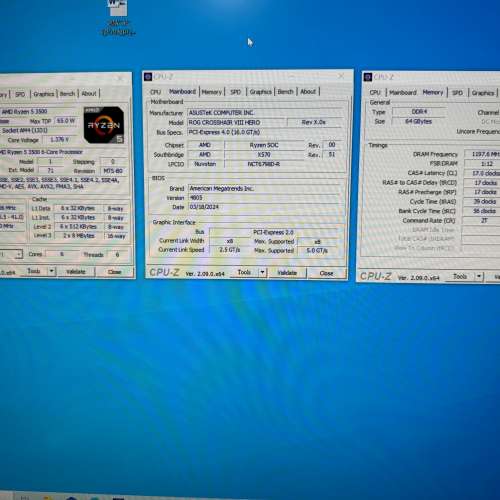Viewport: 500px width, 500px height.
Task: Click Tools button in Memory window
Action: (460, 276)
